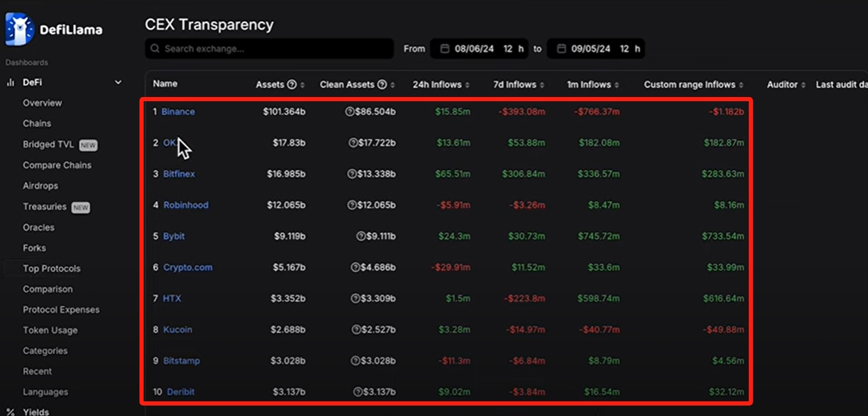Viewport: 868px width, 416px height.
Task: Open the From hour field beside 08/06/24
Action: (x=512, y=49)
